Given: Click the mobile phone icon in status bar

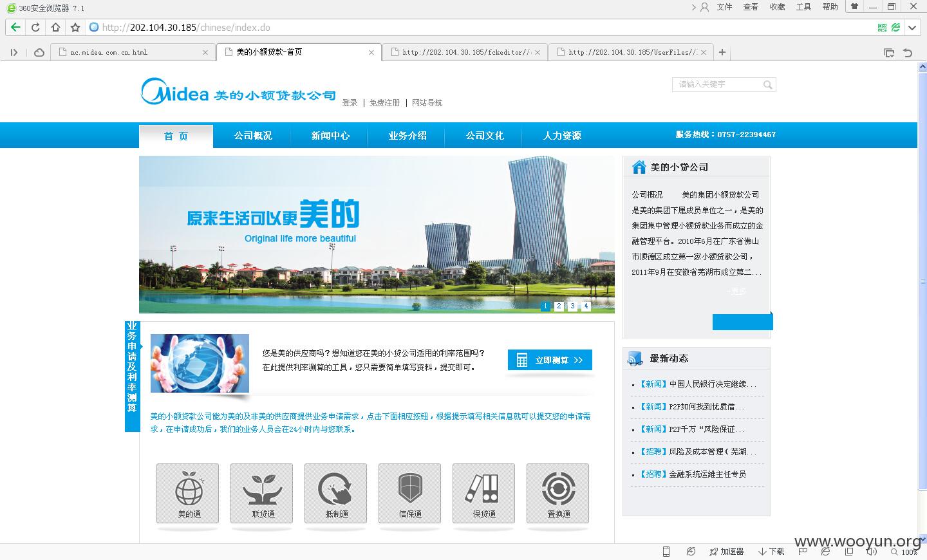Looking at the screenshot, I should coord(666,552).
